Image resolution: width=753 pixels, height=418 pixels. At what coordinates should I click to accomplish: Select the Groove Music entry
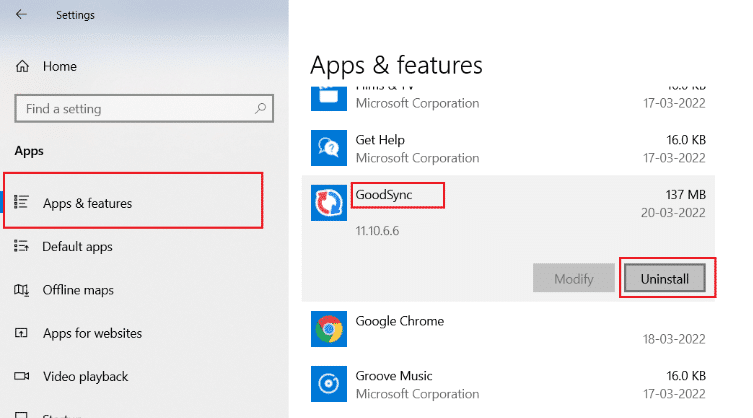pyautogui.click(x=508, y=384)
